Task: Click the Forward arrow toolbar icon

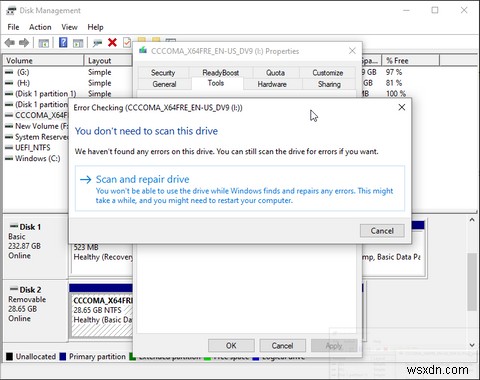Action: (x=24, y=43)
